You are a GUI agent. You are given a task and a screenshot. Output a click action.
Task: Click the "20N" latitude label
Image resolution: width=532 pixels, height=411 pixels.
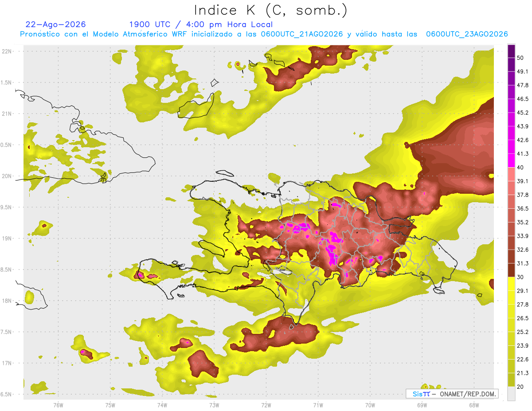(7, 176)
